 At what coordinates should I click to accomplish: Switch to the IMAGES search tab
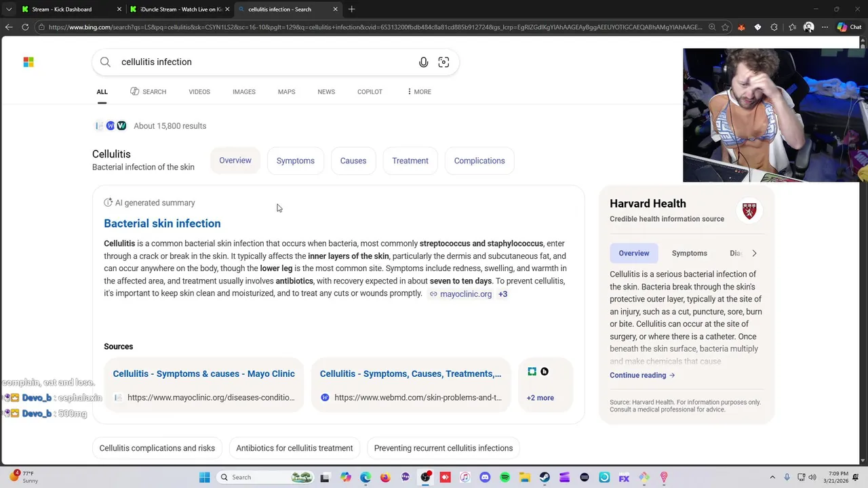point(243,91)
